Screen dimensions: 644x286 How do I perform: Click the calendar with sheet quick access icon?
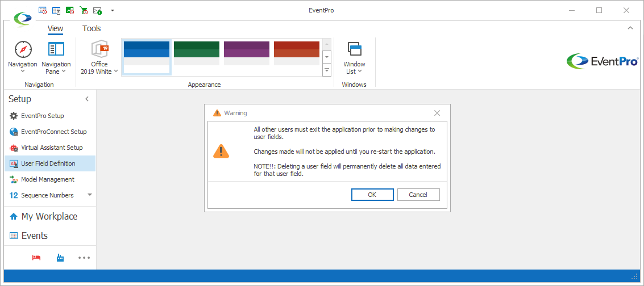[x=57, y=11]
